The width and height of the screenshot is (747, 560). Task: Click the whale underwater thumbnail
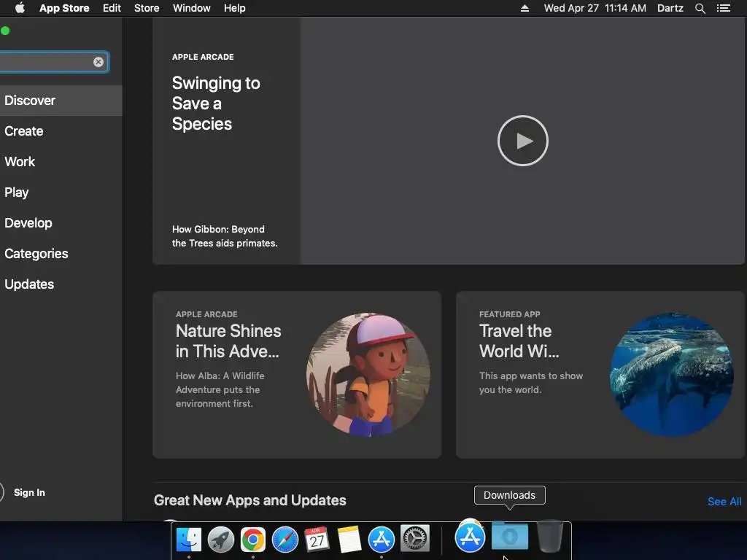tap(672, 375)
